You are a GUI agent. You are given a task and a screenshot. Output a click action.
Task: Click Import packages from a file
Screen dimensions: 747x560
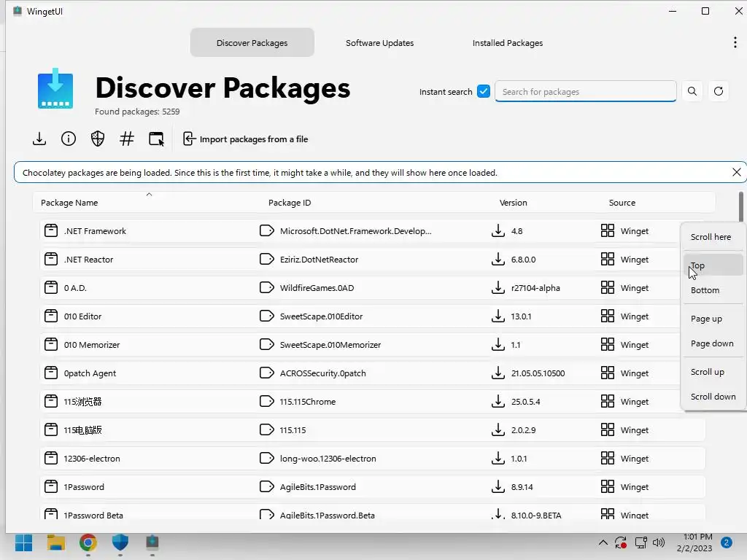245,139
